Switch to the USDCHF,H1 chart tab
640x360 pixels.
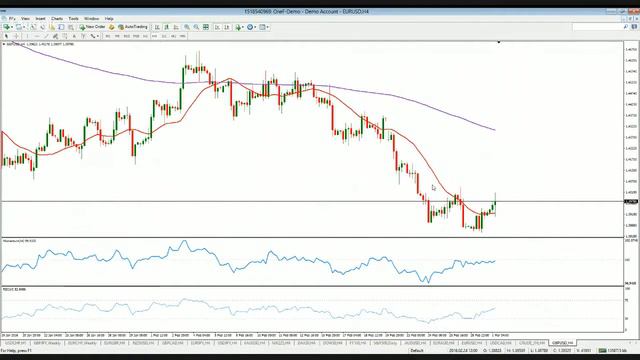point(16,343)
